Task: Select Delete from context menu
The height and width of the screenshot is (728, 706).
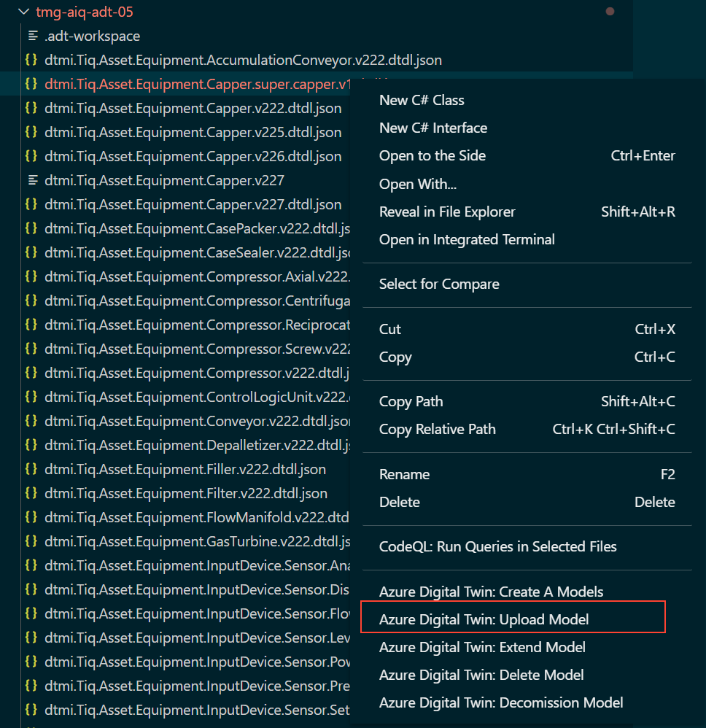Action: point(527,503)
